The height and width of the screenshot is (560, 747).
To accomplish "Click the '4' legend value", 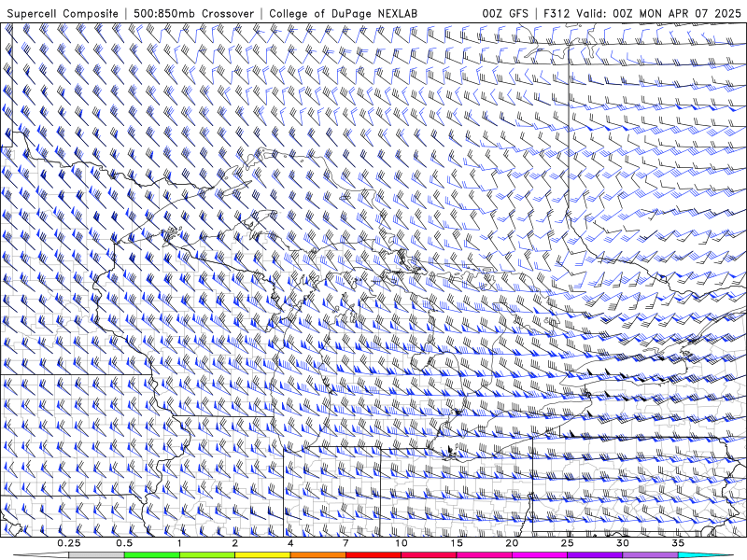I will tap(290, 543).
